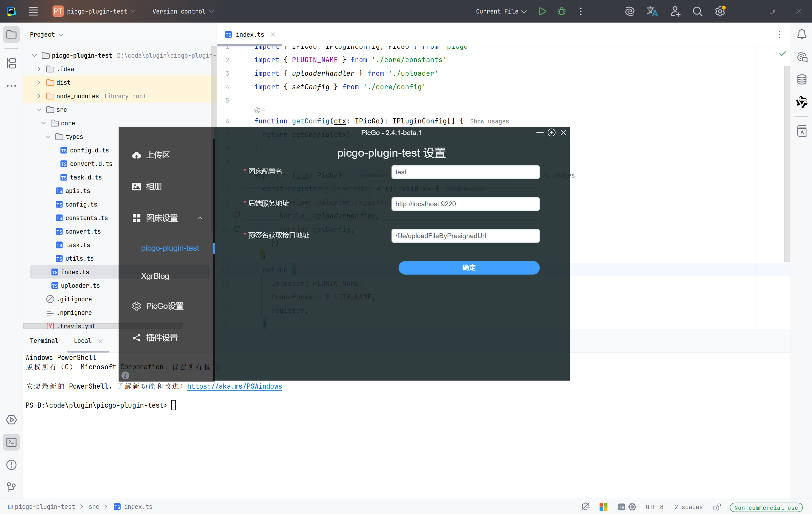
Task: Click the src breadcrumb in the status bar
Action: [94, 507]
